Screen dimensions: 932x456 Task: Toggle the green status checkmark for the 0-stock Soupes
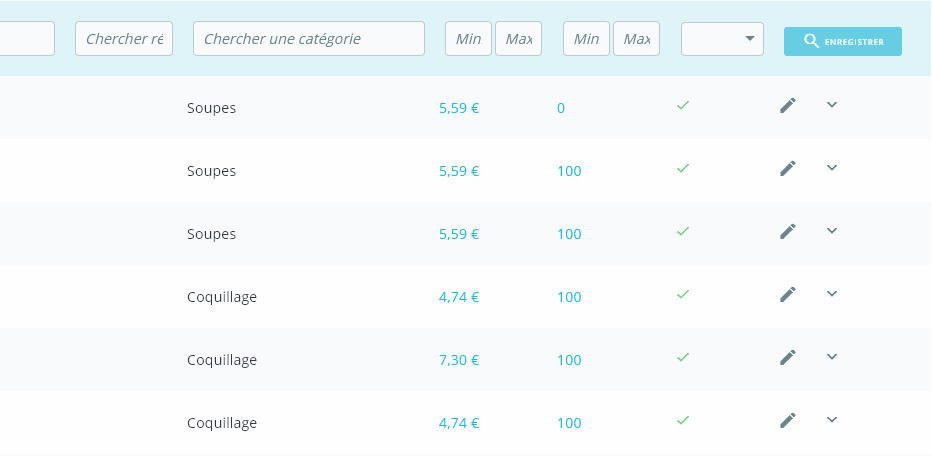(683, 105)
